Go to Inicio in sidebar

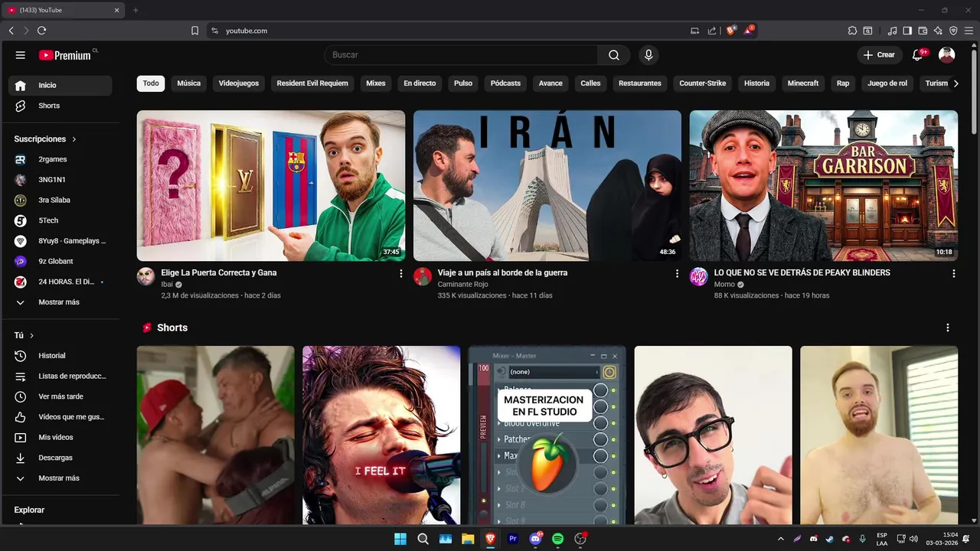pos(60,85)
